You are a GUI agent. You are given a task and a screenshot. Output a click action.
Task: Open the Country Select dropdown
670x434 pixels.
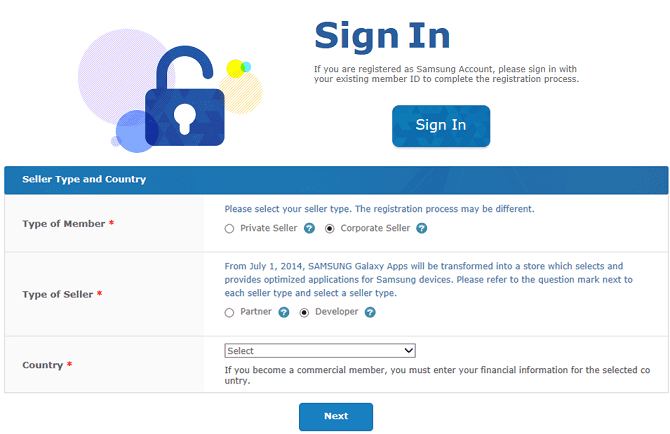pos(320,351)
